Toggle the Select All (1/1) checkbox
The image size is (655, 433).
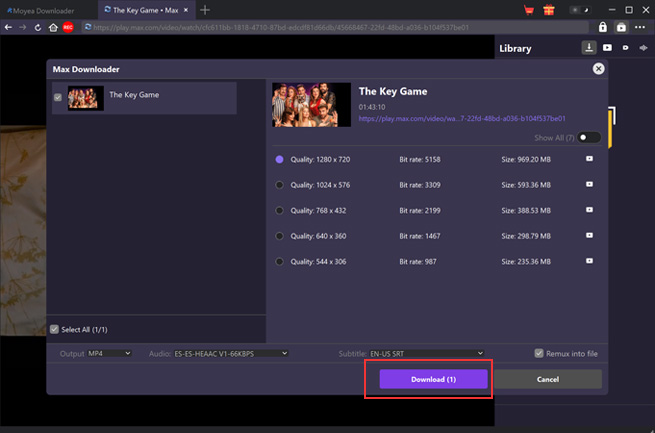[55, 329]
